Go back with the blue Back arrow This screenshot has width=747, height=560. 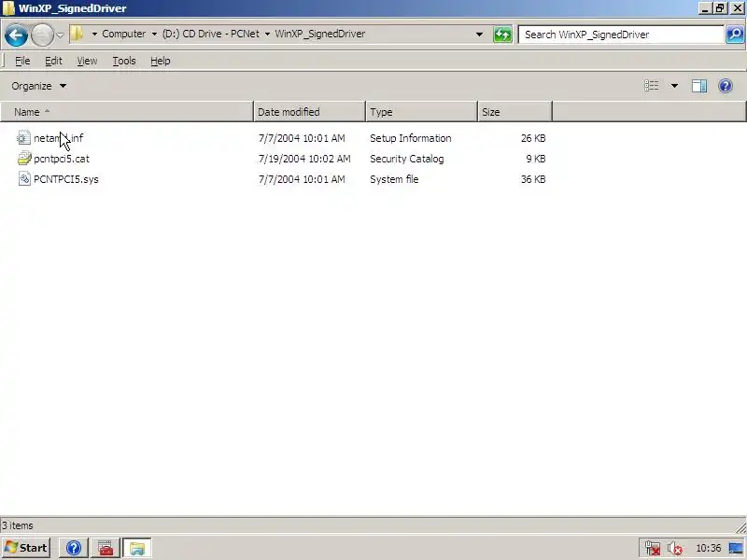[16, 35]
